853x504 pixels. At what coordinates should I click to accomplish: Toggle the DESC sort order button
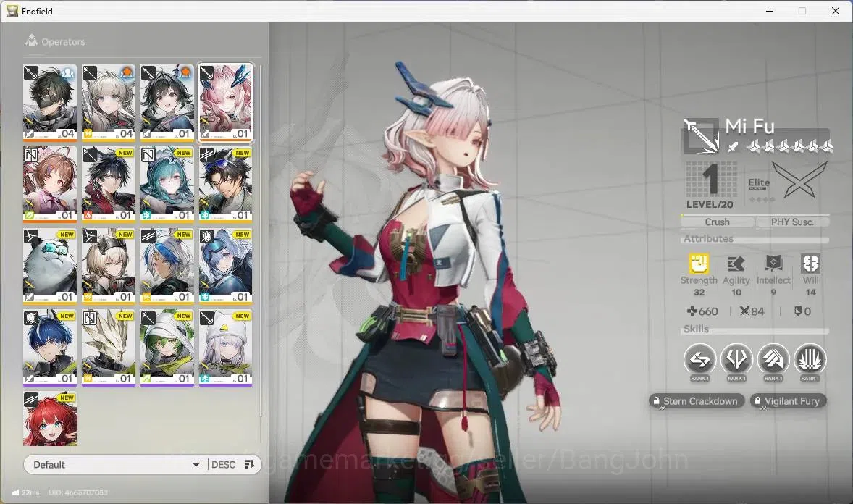pos(223,465)
